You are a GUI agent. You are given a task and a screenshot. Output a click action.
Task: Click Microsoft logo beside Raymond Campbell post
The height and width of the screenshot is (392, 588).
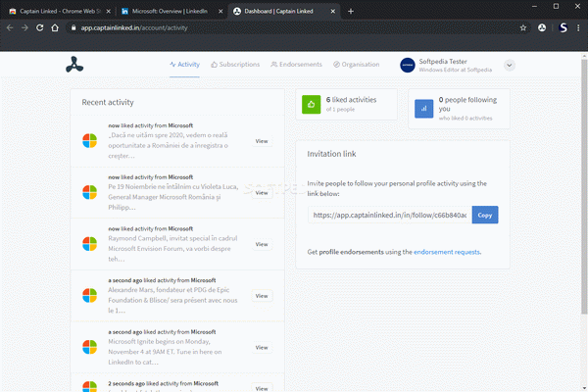click(89, 244)
